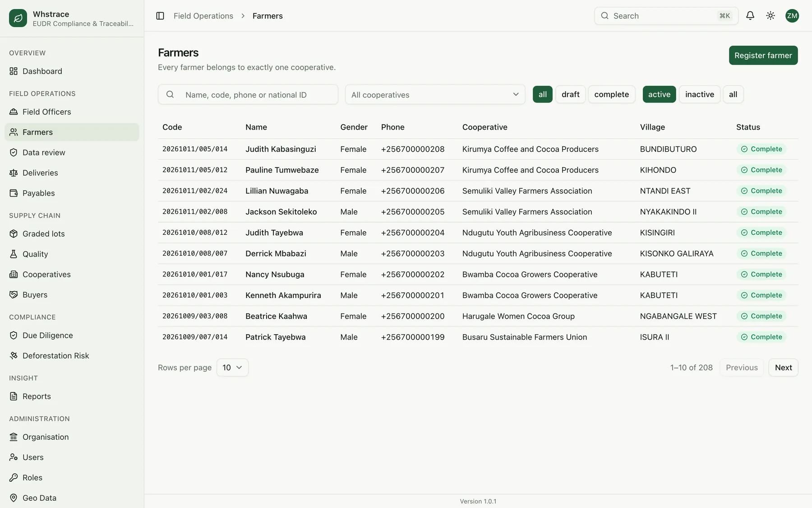Go to Next page of farmers

[x=783, y=368]
